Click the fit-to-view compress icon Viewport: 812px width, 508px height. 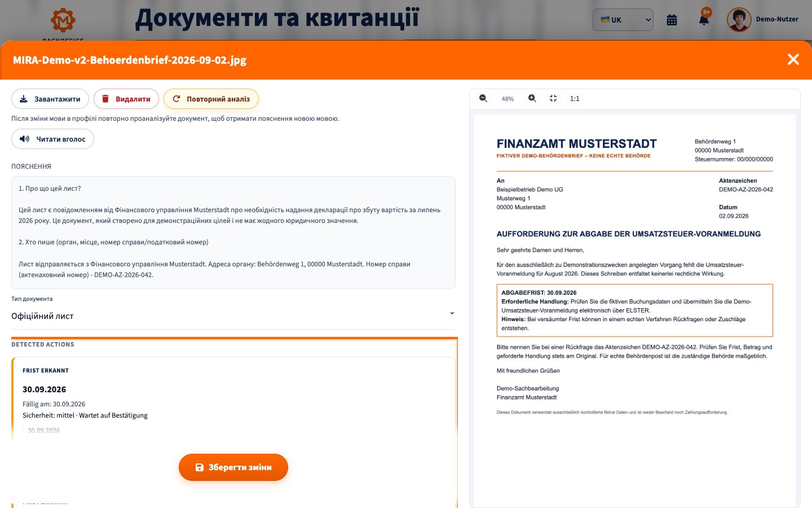[553, 98]
